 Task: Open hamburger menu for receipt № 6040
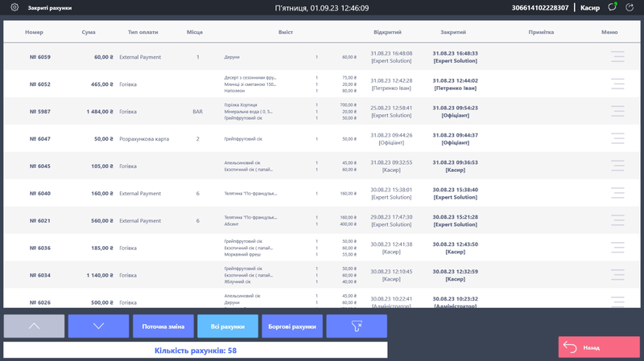(617, 193)
